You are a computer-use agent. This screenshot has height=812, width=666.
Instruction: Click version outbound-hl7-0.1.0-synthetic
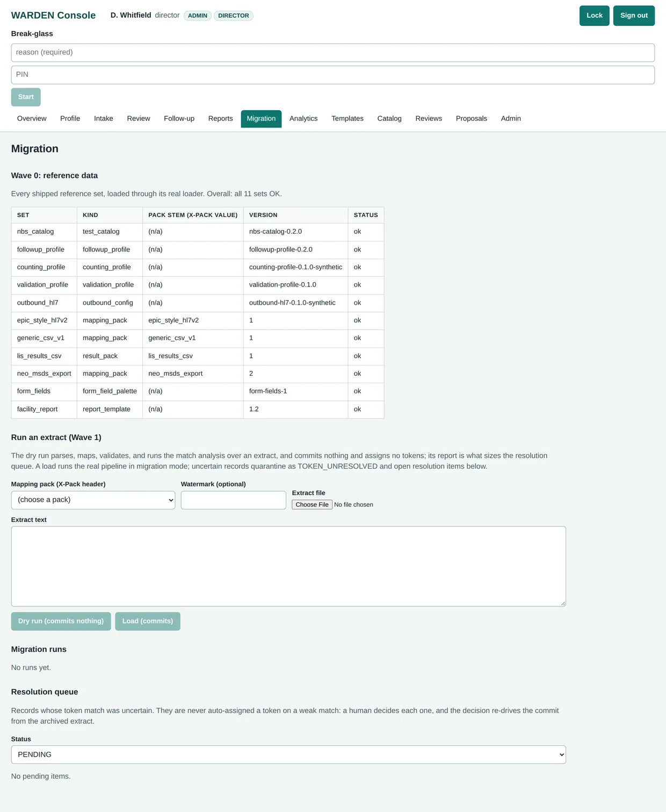[x=295, y=303]
